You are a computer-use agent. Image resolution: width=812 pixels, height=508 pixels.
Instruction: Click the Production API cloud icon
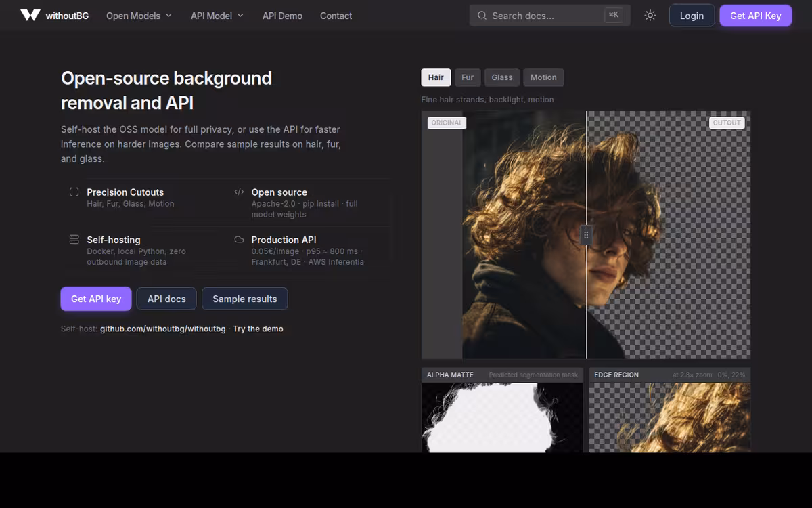pos(239,240)
